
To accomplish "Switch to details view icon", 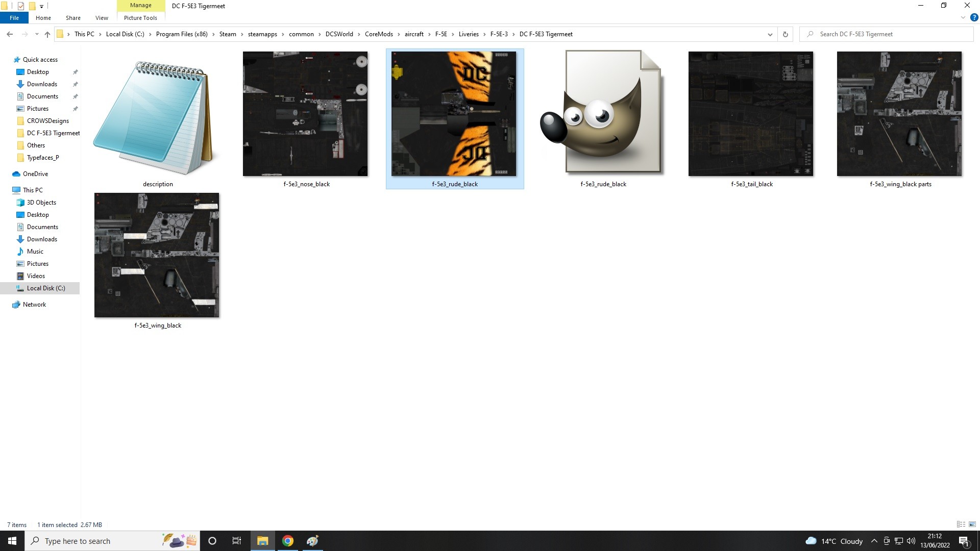I will [x=961, y=524].
